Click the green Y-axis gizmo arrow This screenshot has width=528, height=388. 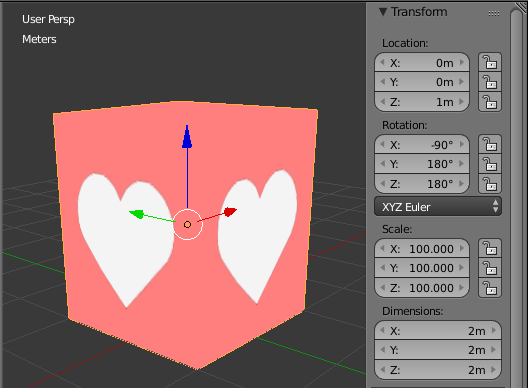pos(137,214)
